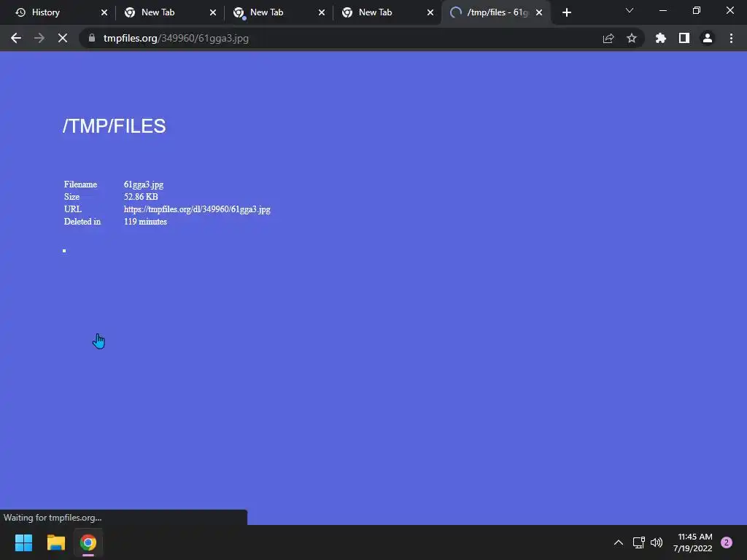747x560 pixels.
Task: Open File Explorer from the taskbar
Action: tap(55, 542)
